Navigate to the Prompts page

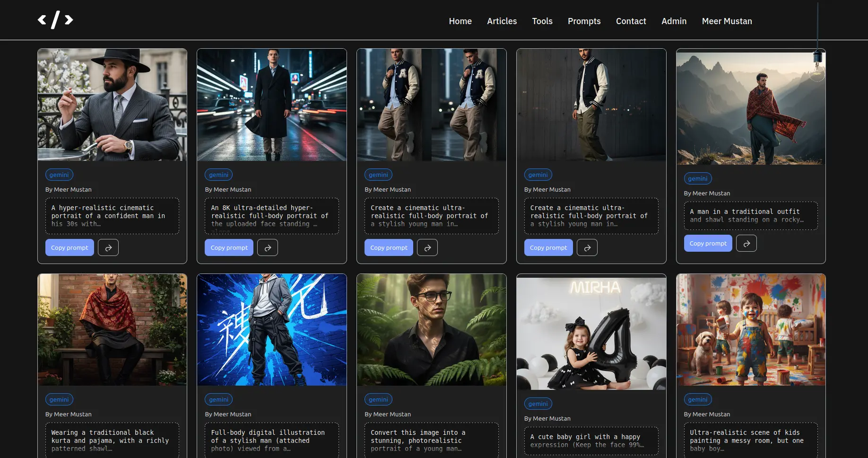point(584,21)
